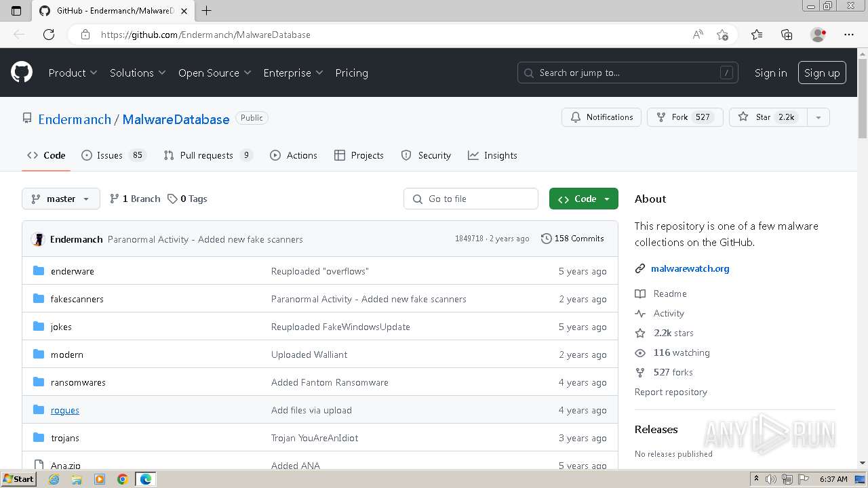Expand the Solutions menu
This screenshot has width=868, height=488.
coord(138,73)
